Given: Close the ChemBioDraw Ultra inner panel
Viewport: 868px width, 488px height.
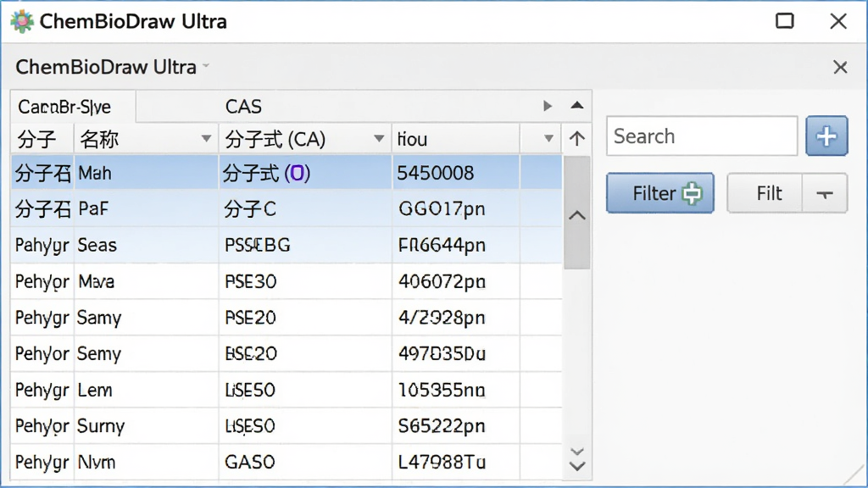Looking at the screenshot, I should [x=840, y=67].
